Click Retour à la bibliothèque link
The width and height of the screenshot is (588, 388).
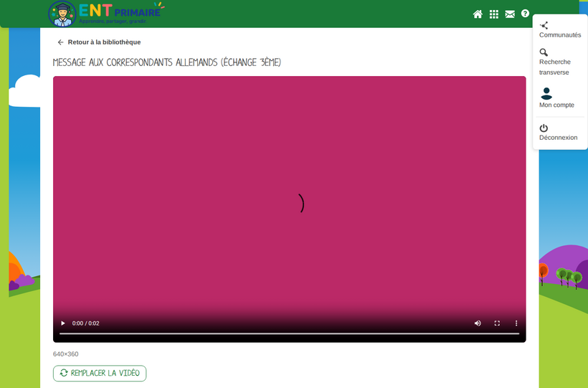100,42
